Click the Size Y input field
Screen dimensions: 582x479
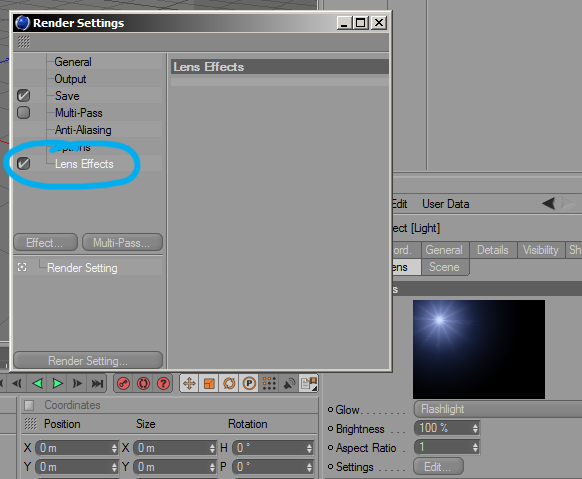175,467
